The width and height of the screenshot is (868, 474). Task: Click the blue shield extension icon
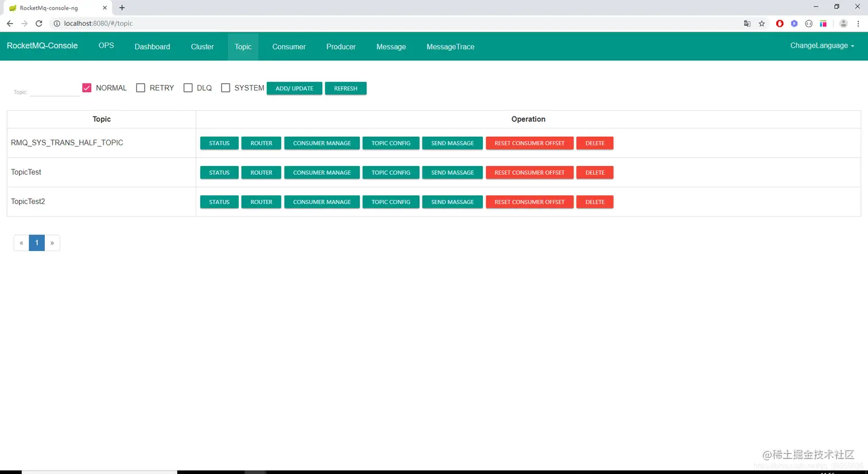click(x=794, y=24)
